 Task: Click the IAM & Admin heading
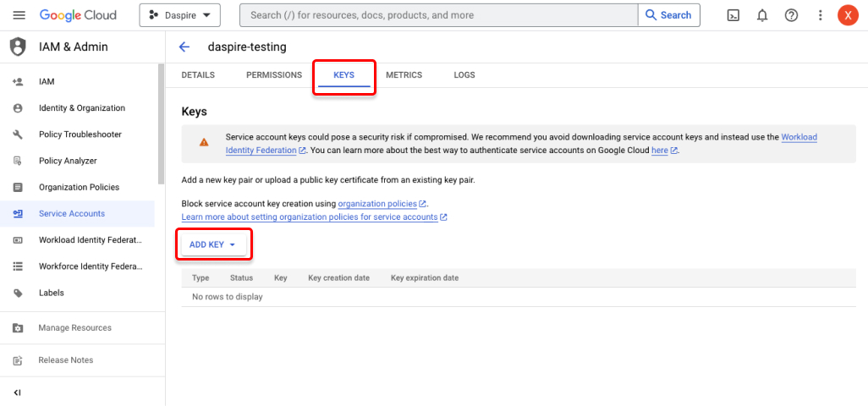coord(74,47)
